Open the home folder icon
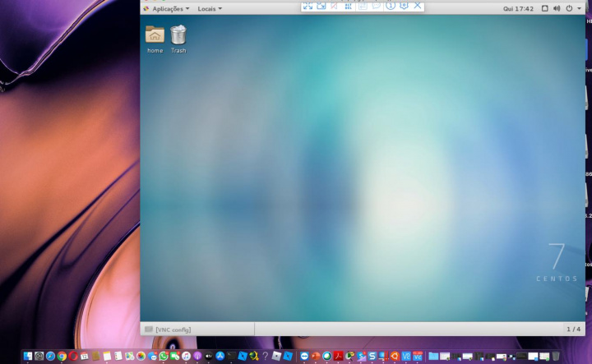Viewport: 592px width, 364px height. pos(155,35)
